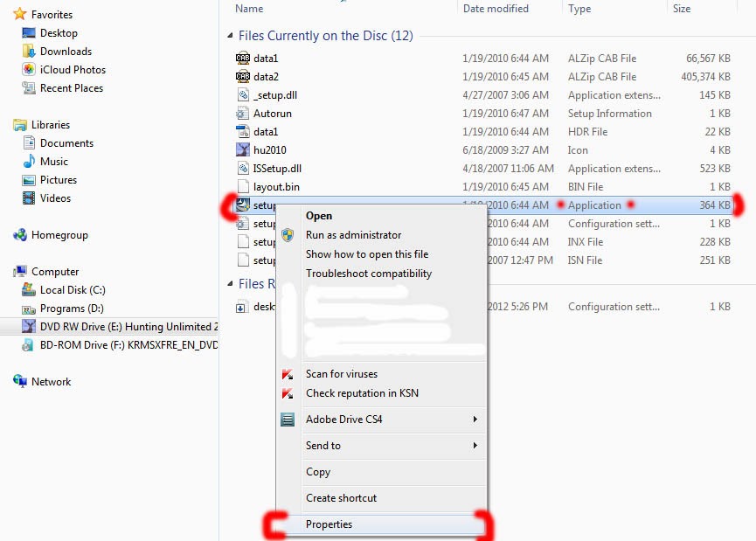Click the UAC shield beside Run as administrator
This screenshot has width=756, height=541.
[287, 234]
